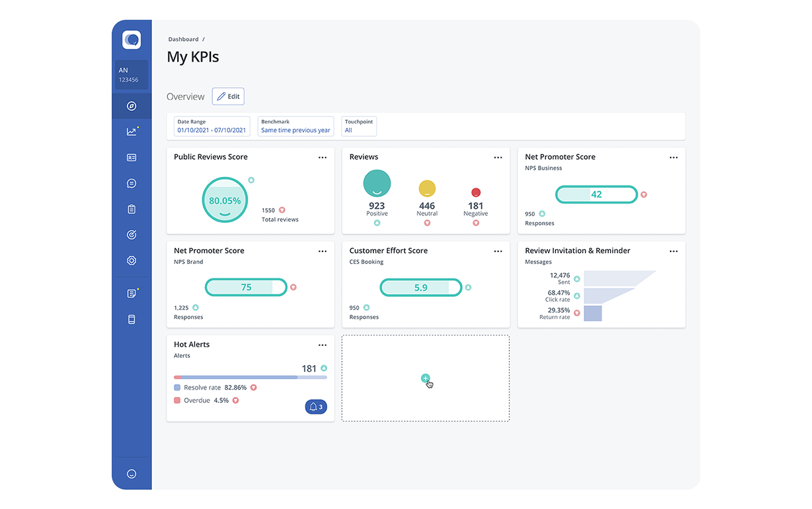The width and height of the screenshot is (812, 509).
Task: Open the Dashboard compass icon in the sidebar
Action: coord(131,105)
